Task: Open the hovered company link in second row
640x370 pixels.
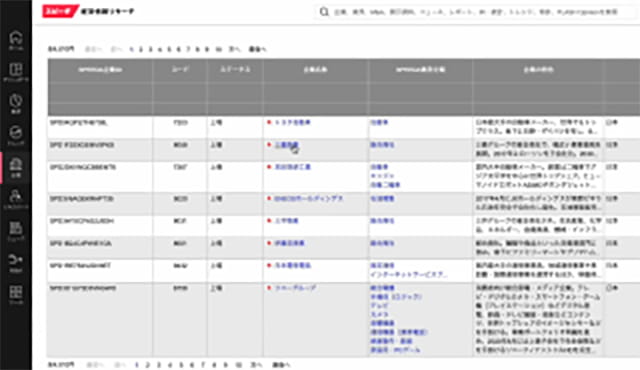Action: click(286, 145)
